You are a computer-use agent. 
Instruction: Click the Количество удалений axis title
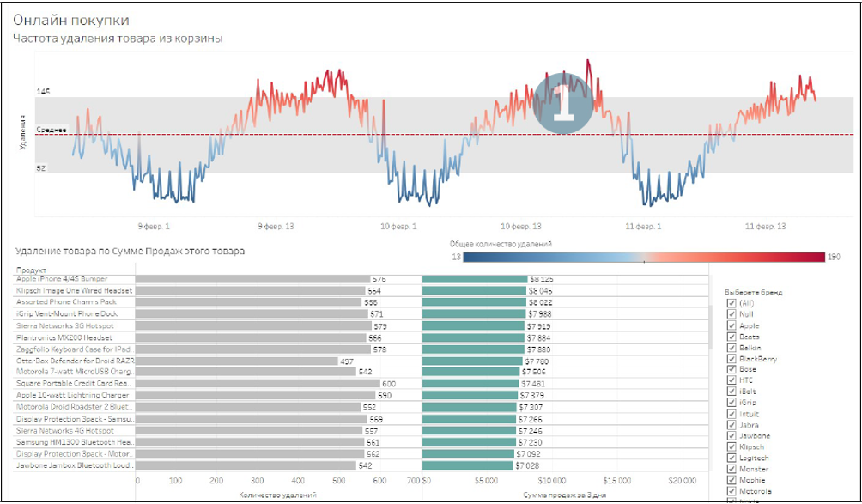click(278, 495)
